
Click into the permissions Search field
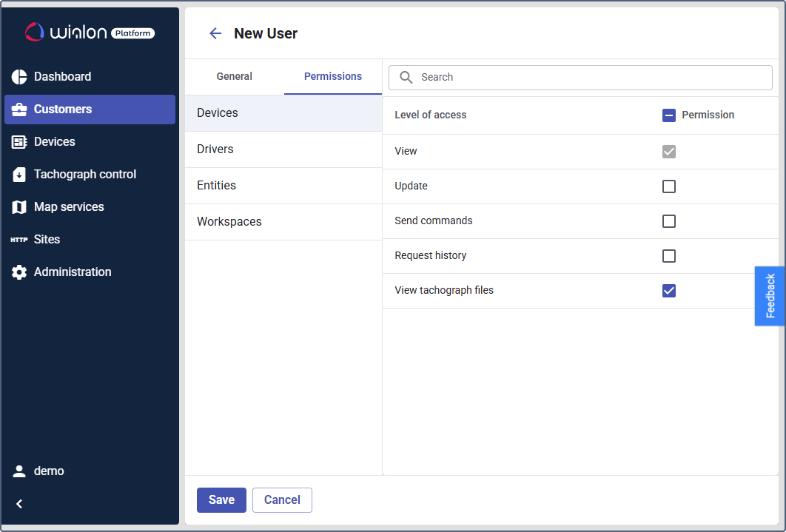click(x=592, y=77)
